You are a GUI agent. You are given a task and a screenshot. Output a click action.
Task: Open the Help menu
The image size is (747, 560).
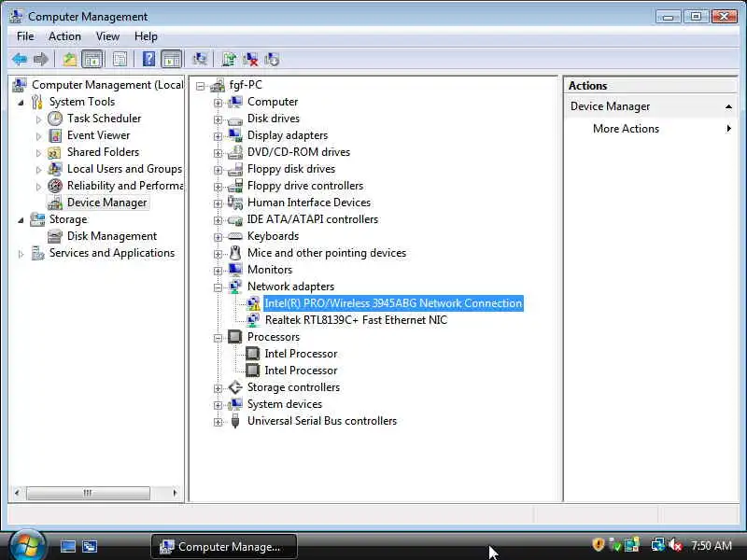coord(146,36)
